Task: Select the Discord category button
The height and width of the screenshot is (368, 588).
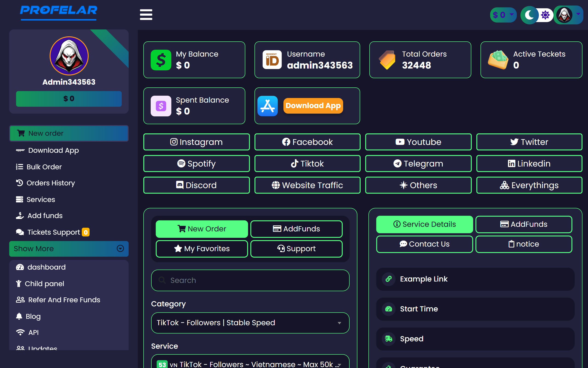Action: (196, 185)
